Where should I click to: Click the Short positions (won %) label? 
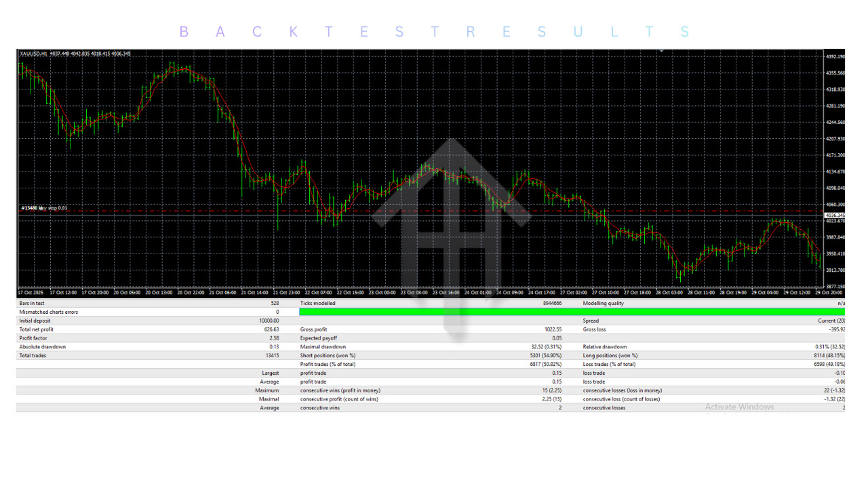[328, 356]
